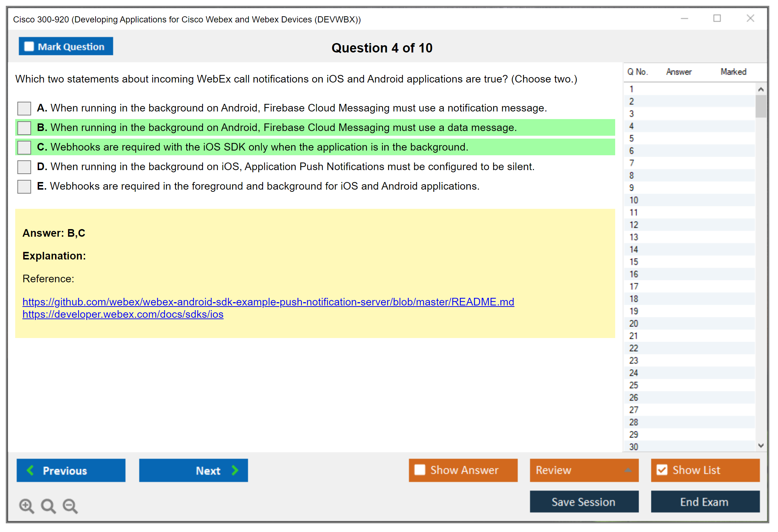778x532 pixels.
Task: Toggle the Show Answer checkbox
Action: pos(420,470)
